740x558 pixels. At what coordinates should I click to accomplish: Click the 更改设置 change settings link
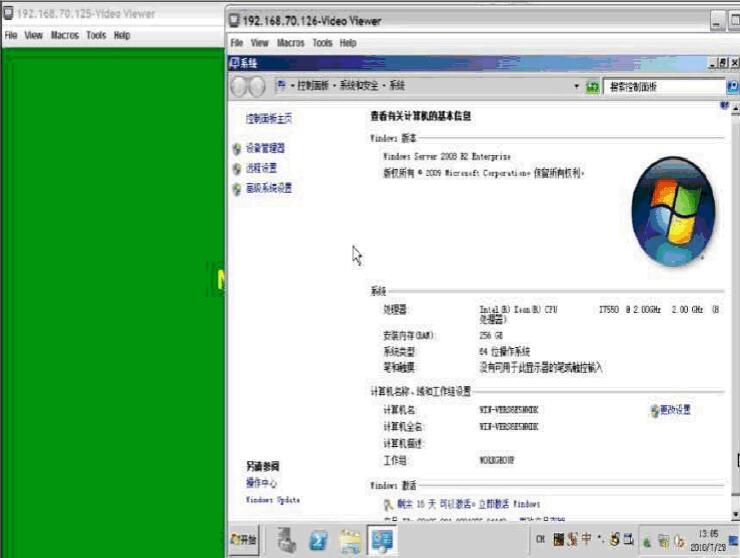pyautogui.click(x=676, y=410)
